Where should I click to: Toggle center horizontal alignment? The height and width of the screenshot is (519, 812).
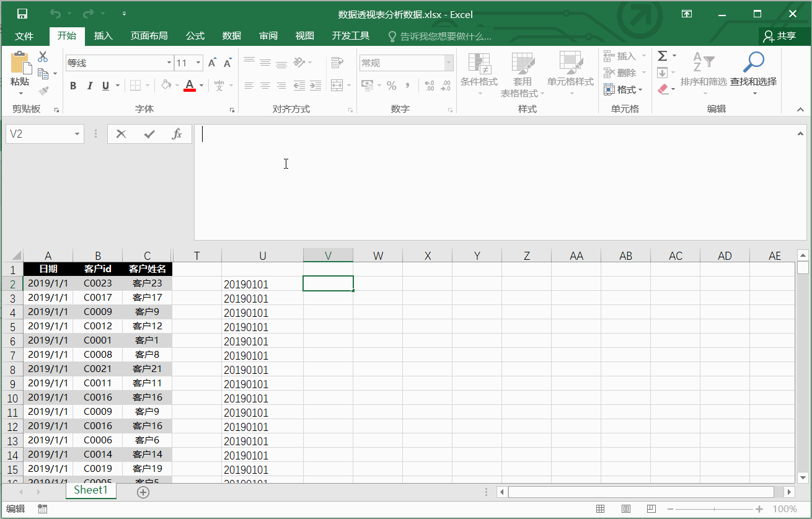(x=265, y=86)
